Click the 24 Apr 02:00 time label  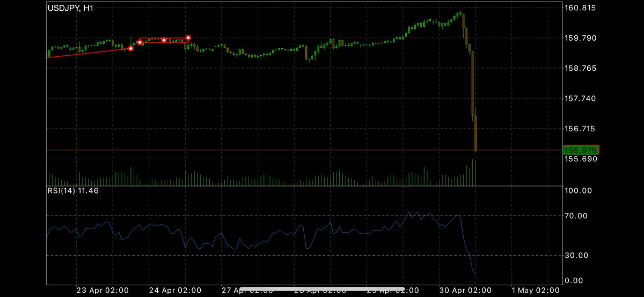(x=176, y=290)
